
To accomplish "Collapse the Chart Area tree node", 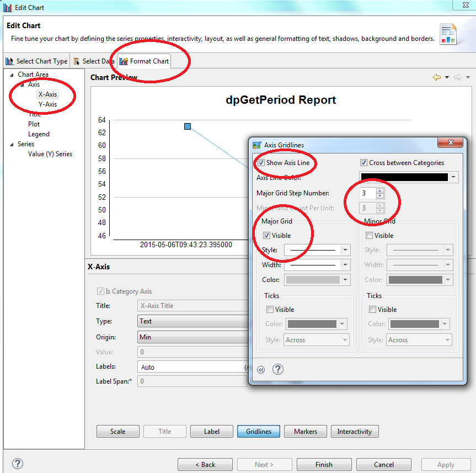I will (12, 75).
